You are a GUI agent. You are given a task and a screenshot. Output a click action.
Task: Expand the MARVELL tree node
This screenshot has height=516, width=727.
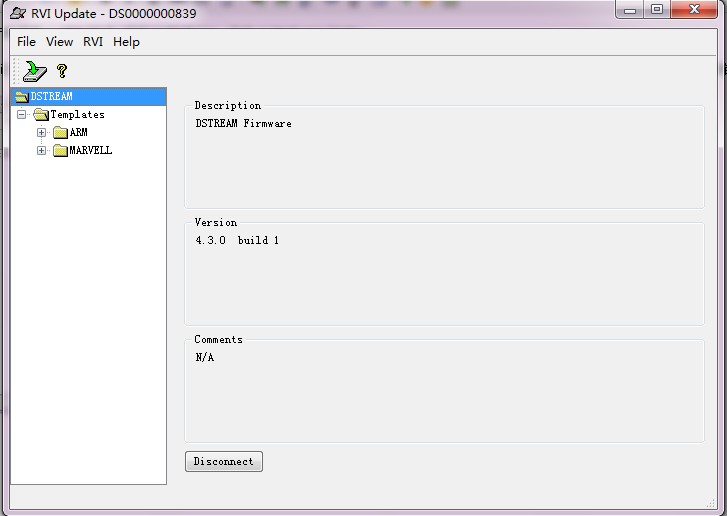coord(41,151)
